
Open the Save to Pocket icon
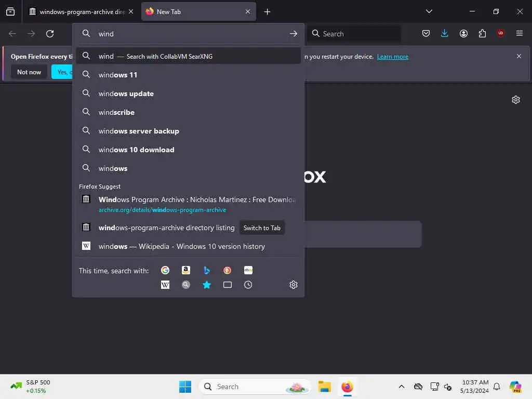(x=426, y=33)
